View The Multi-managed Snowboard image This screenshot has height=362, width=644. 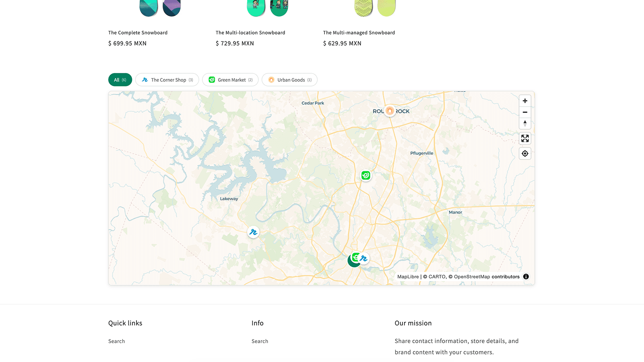[375, 8]
